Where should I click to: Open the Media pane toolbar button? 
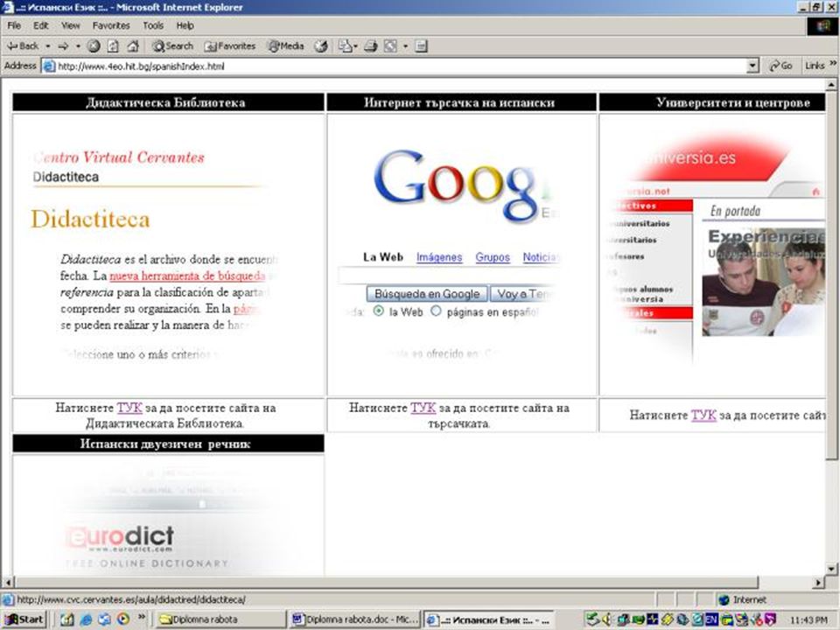286,46
